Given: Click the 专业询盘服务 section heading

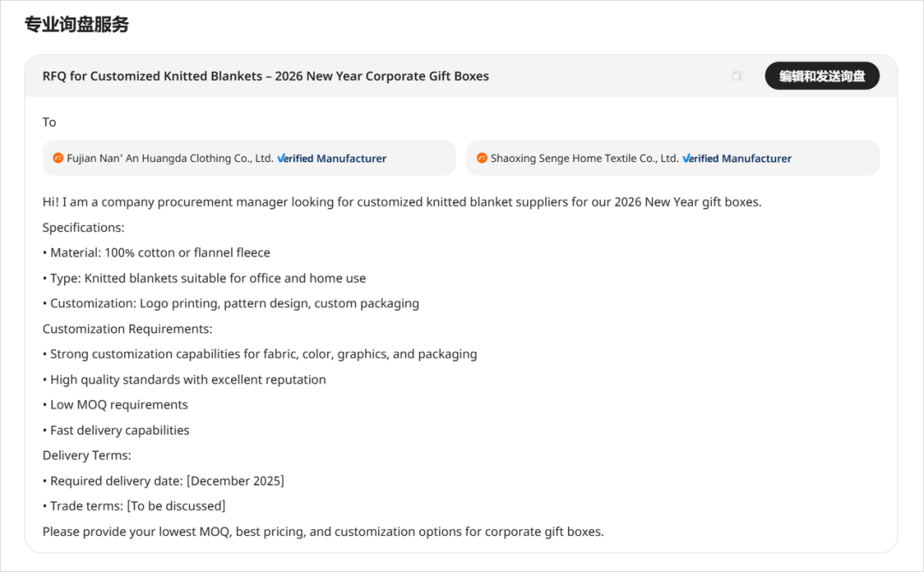Looking at the screenshot, I should coord(77,25).
